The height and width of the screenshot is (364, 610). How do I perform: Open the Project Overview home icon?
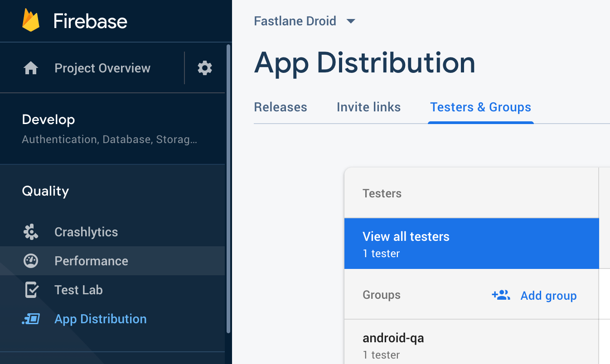click(x=31, y=68)
